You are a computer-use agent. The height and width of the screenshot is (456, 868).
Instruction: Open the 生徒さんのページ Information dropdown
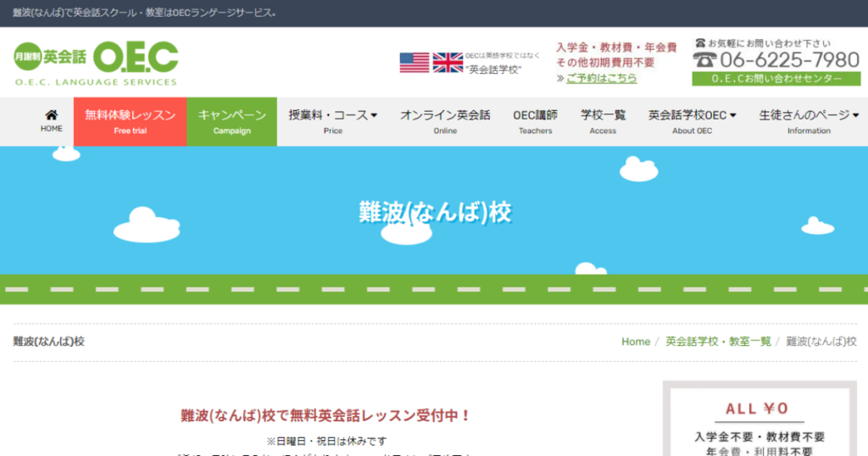click(808, 122)
